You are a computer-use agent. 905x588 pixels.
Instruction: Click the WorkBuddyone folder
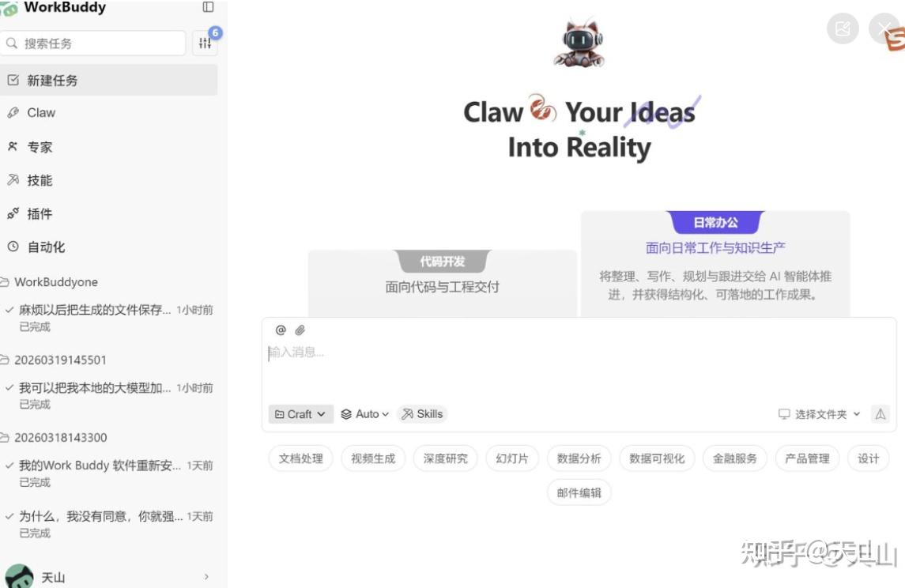tap(55, 282)
